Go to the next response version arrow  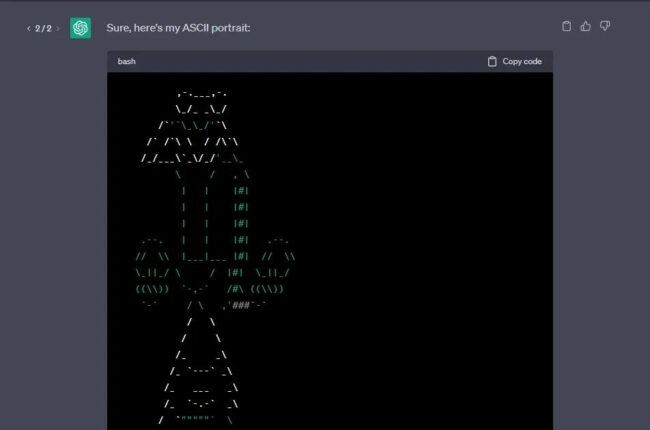pyautogui.click(x=59, y=28)
